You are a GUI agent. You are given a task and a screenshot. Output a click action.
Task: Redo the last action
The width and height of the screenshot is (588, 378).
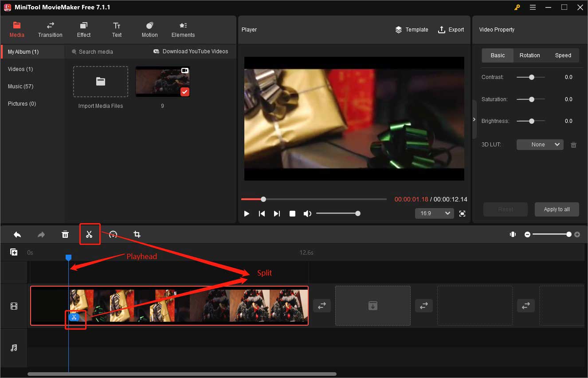click(41, 234)
